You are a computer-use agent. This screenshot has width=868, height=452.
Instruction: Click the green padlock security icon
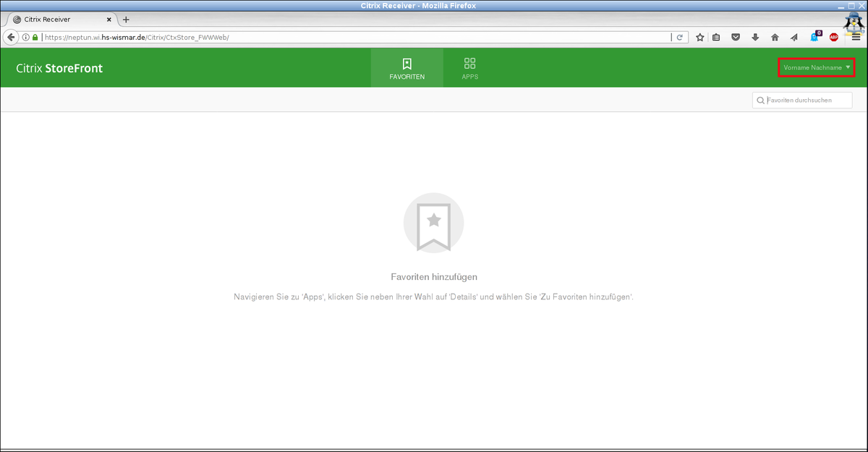point(35,37)
